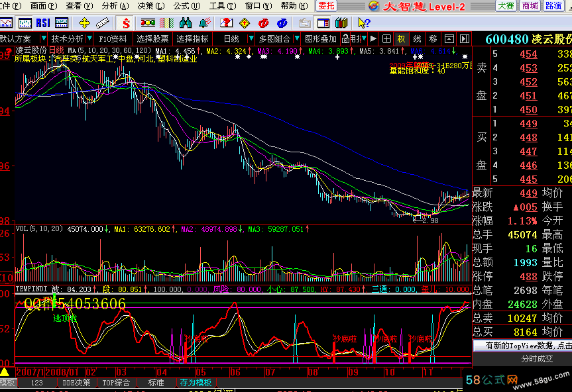This screenshot has width=572, height=392.
Task: Click the yellow triangle at timeline start
Action: (5, 372)
